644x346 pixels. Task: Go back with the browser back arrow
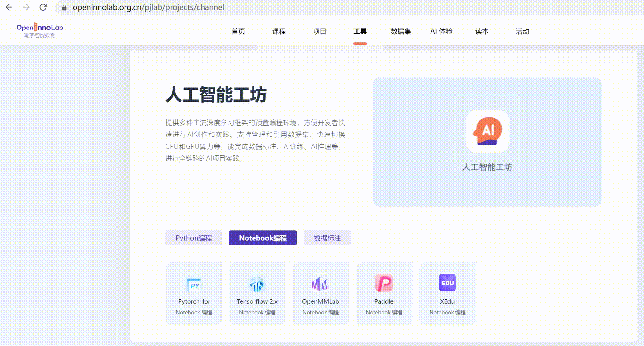pyautogui.click(x=9, y=7)
